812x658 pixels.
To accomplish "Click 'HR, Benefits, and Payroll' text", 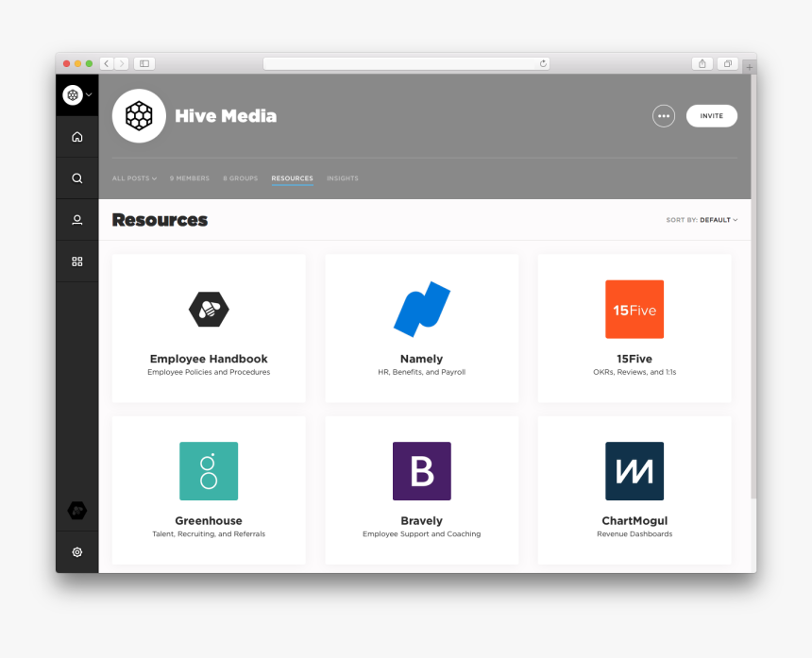I will click(x=421, y=372).
